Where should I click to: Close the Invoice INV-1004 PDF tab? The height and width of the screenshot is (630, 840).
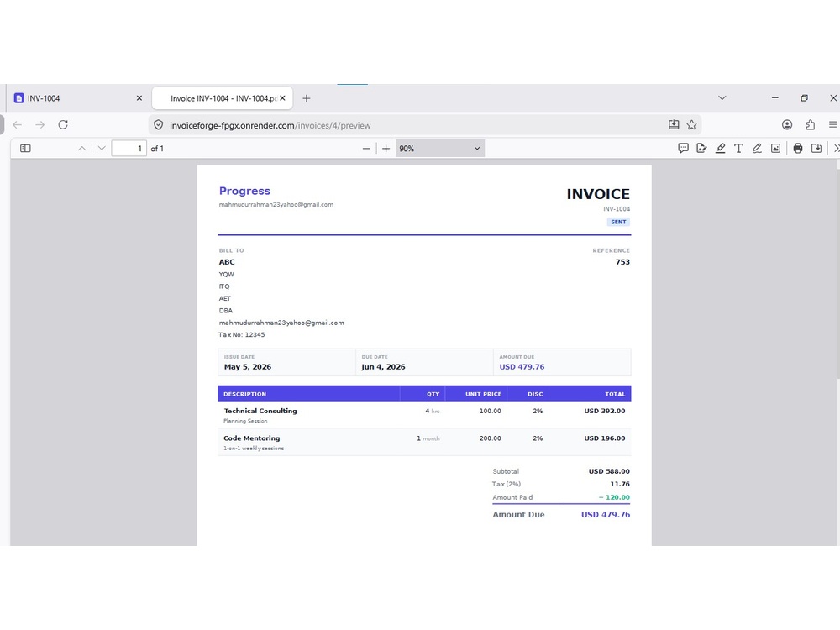pyautogui.click(x=282, y=98)
